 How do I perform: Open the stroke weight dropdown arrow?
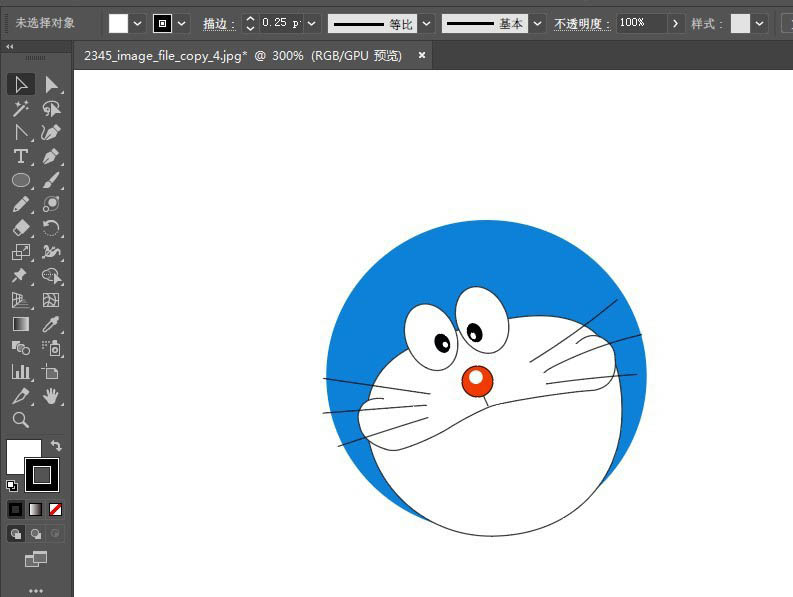tap(312, 23)
